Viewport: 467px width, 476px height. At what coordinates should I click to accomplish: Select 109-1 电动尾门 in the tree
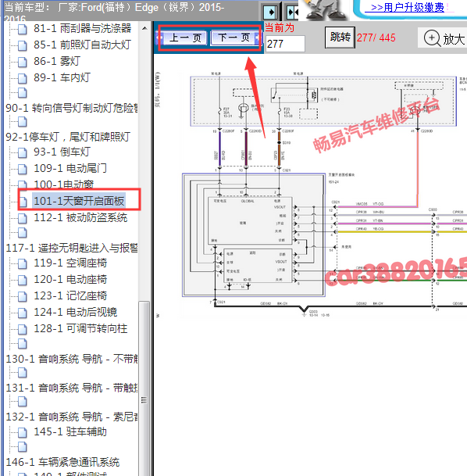pyautogui.click(x=70, y=168)
